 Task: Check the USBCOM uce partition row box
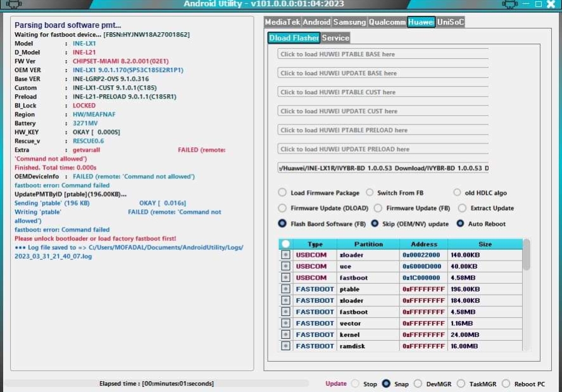[x=285, y=266]
